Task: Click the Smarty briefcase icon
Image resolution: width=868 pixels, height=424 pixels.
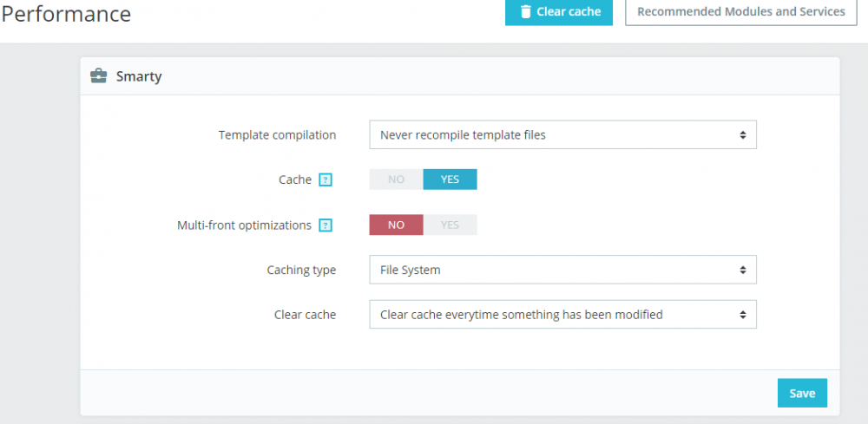Action: click(x=99, y=76)
